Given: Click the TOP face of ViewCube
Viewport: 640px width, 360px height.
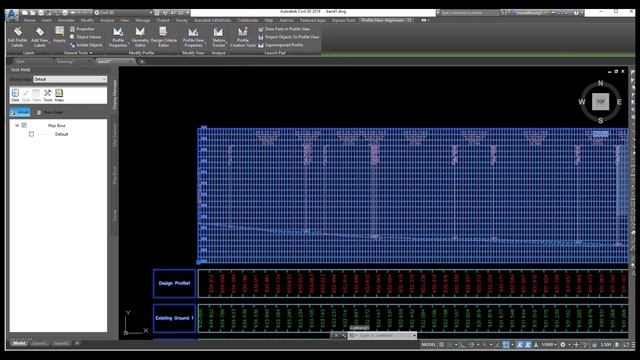Looking at the screenshot, I should [x=600, y=101].
